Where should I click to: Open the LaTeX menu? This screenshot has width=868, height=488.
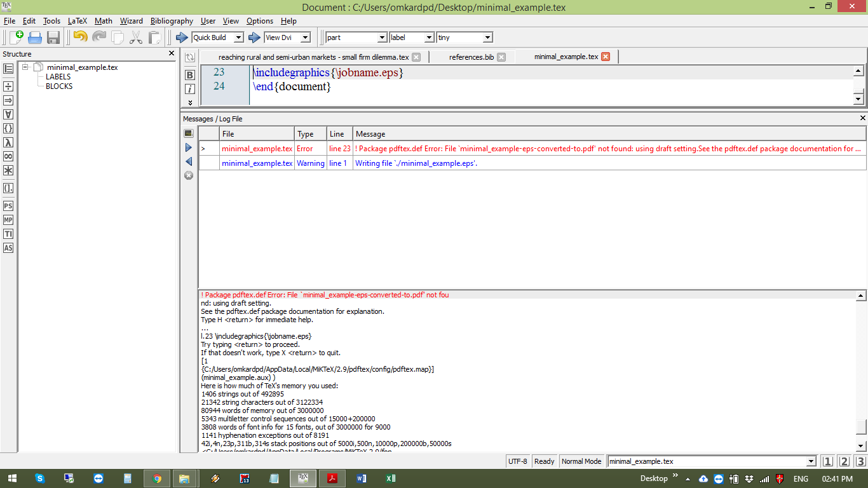pyautogui.click(x=78, y=21)
